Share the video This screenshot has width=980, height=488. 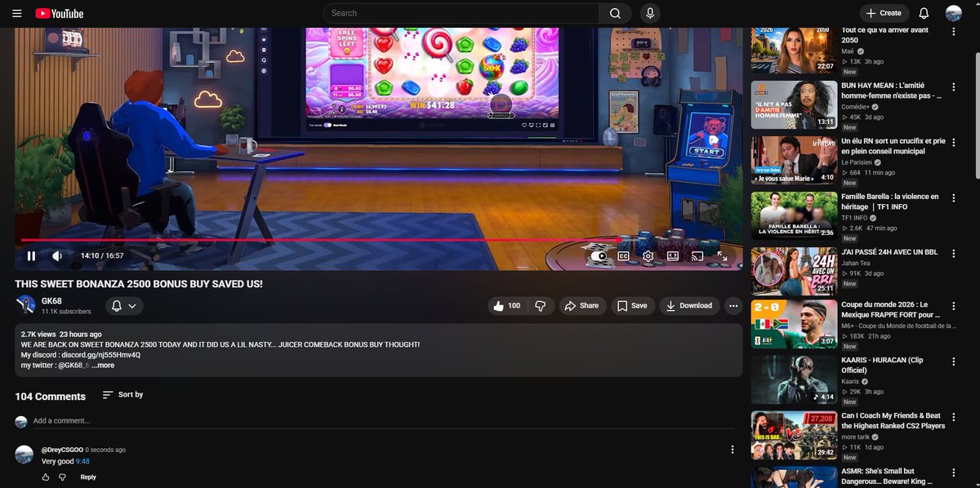[581, 305]
